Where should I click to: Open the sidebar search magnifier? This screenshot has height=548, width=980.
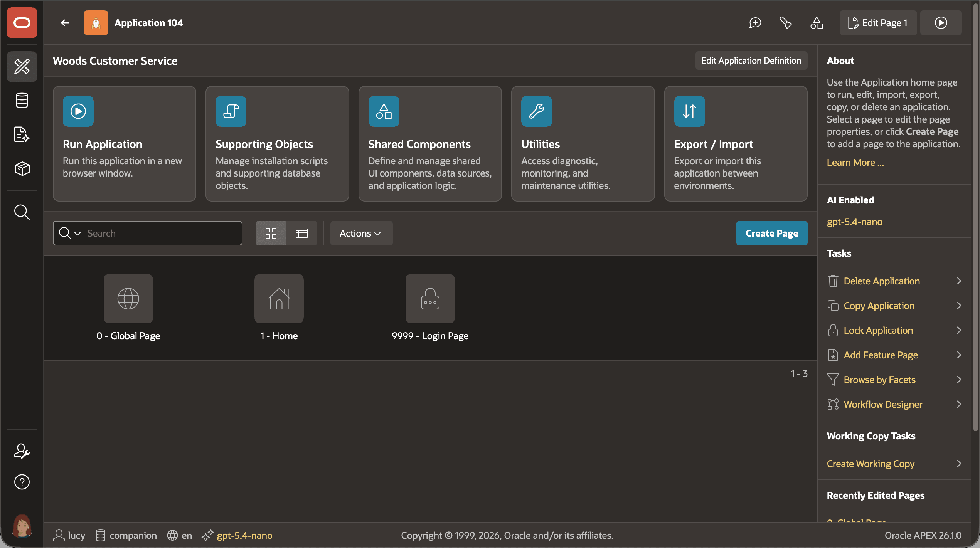[22, 212]
